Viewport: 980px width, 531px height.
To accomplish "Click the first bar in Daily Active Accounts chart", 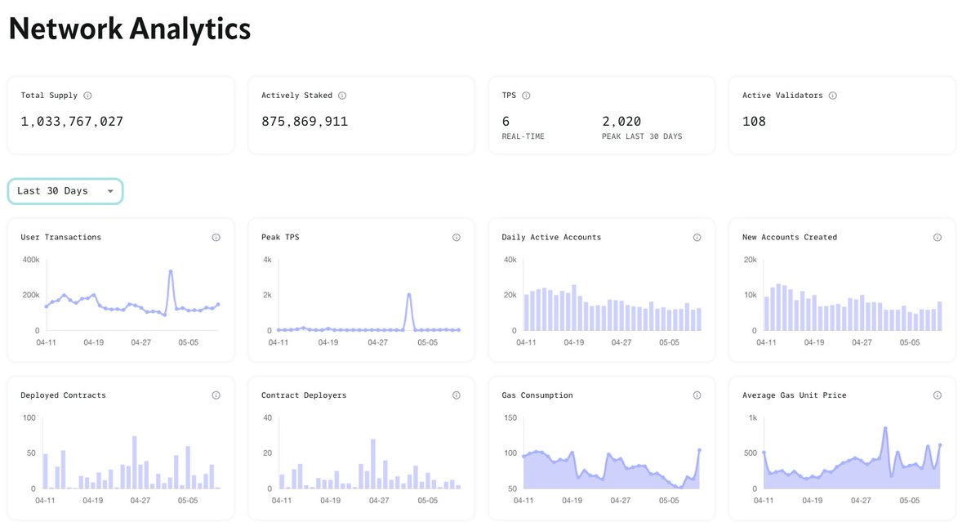I will click(527, 313).
